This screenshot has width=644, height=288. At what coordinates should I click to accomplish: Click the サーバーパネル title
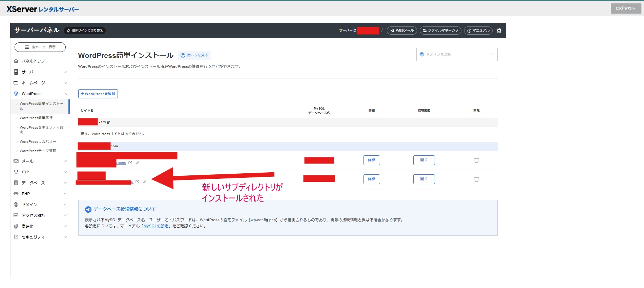(x=37, y=30)
